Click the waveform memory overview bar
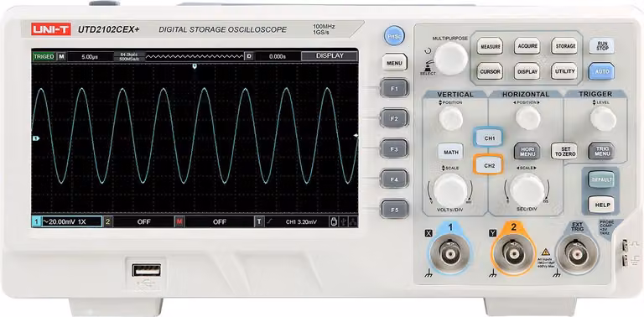Viewport: 644px width, 317px height. (195, 56)
